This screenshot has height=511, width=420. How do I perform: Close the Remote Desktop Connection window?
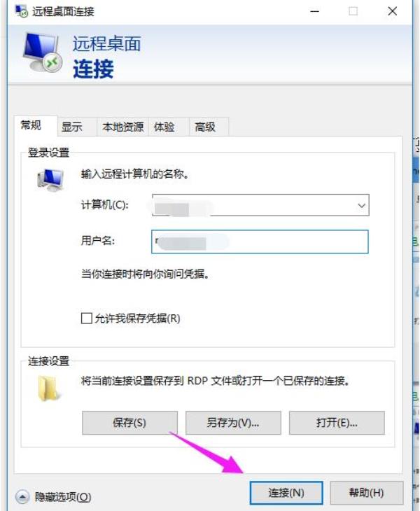click(x=392, y=12)
